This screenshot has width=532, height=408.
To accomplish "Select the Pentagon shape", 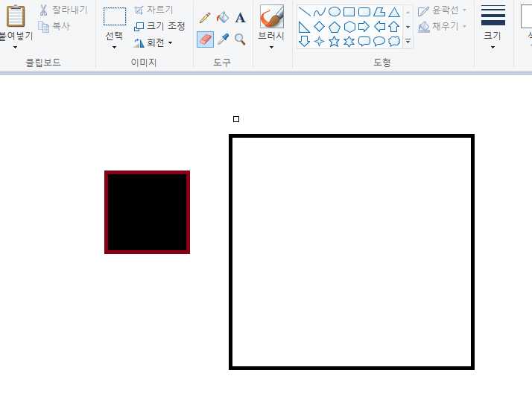I will (x=335, y=27).
